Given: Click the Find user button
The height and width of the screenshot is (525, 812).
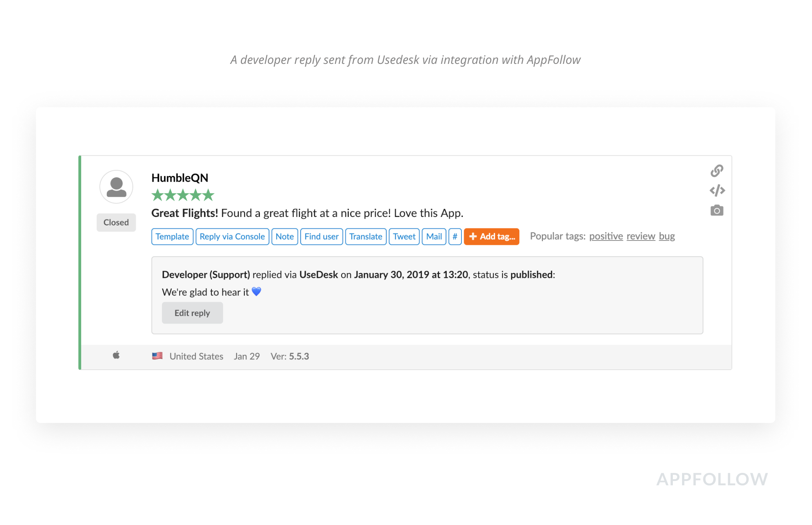Looking at the screenshot, I should click(x=321, y=237).
